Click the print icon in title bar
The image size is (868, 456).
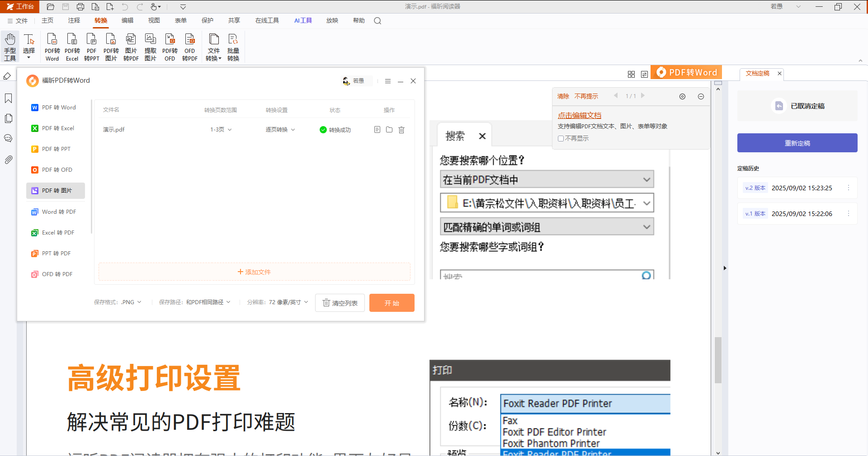tap(80, 7)
